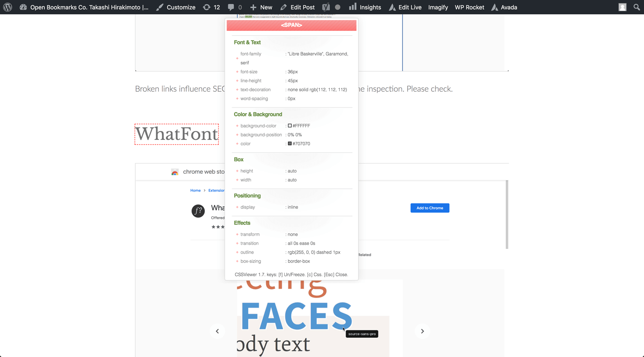Click the Positioning section heading
The height and width of the screenshot is (357, 644).
[247, 196]
